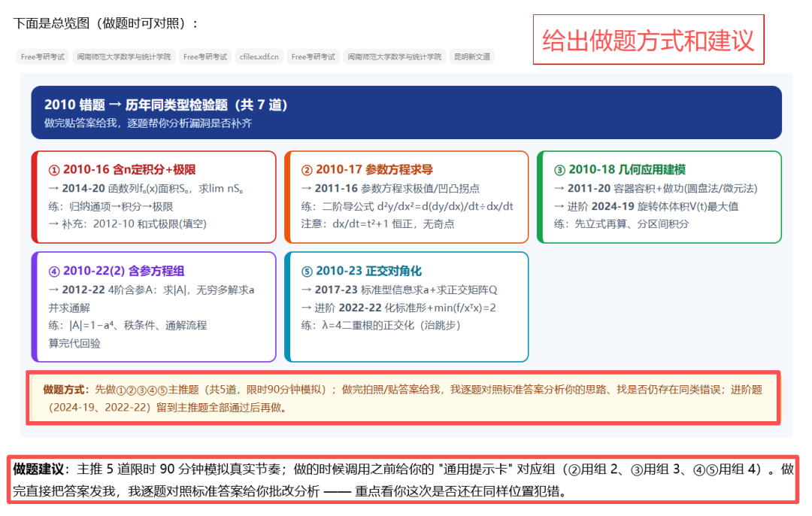This screenshot has width=812, height=516.
Task: Click the line 练：先立式再算、分区间积分
Action: (x=622, y=224)
